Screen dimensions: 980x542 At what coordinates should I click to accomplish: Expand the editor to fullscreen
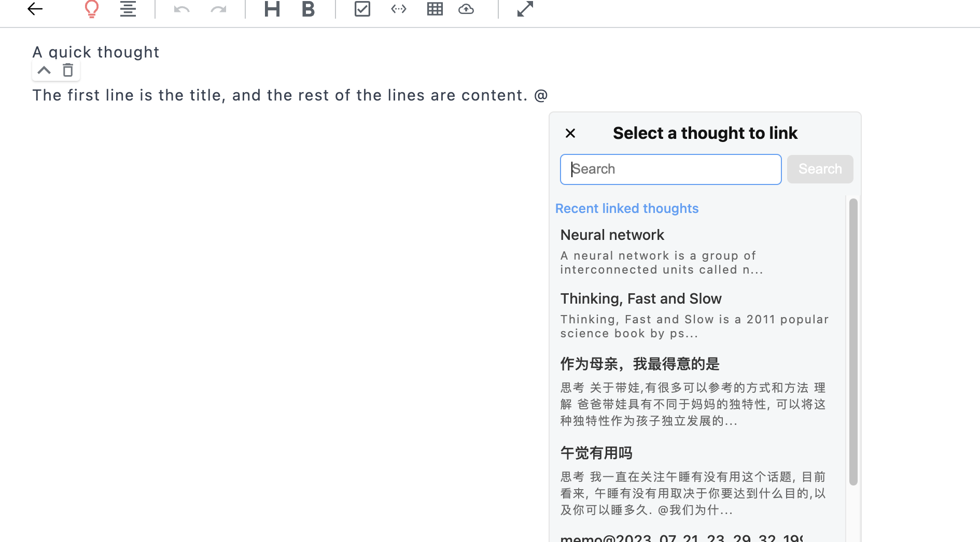coord(525,9)
